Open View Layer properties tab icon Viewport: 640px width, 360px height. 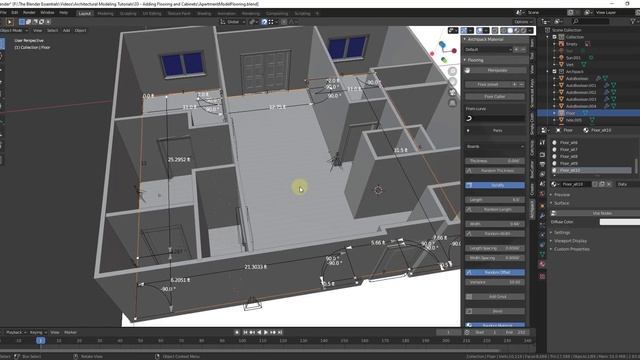542,174
